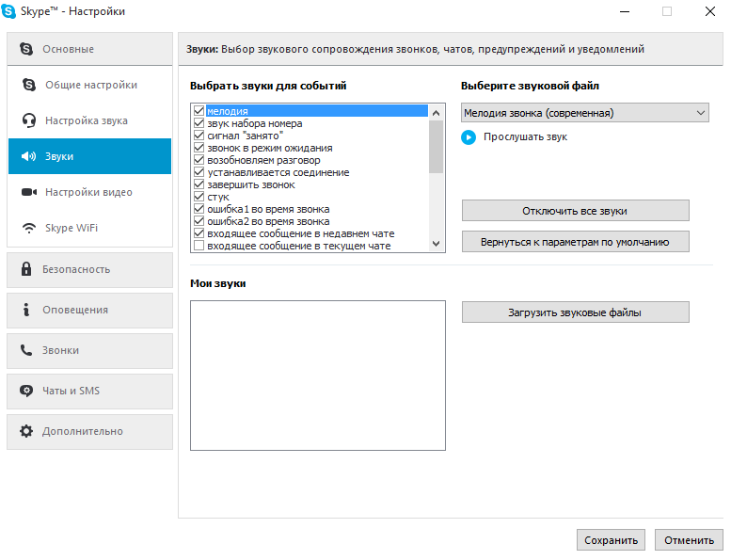Click camera icon for Настройки видео

(29, 192)
